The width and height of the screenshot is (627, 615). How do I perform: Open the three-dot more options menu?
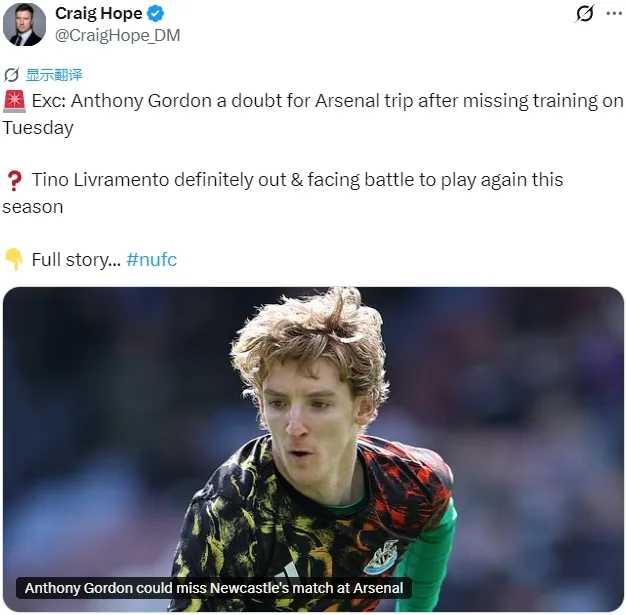pyautogui.click(x=615, y=14)
